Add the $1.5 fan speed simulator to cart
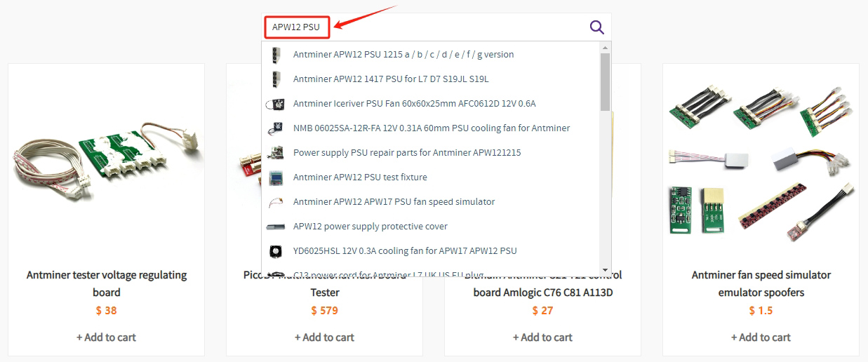 point(761,337)
